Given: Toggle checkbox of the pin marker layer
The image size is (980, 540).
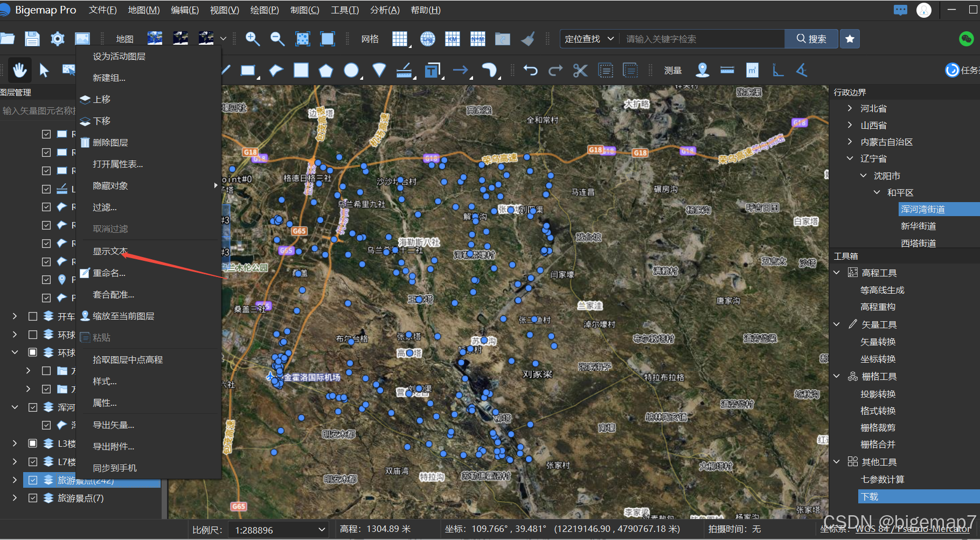Looking at the screenshot, I should click(46, 280).
